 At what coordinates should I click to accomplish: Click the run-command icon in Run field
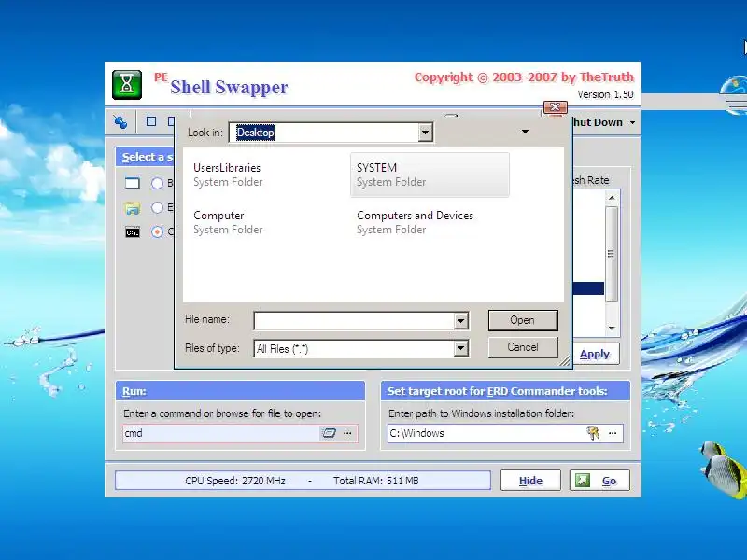coord(329,433)
